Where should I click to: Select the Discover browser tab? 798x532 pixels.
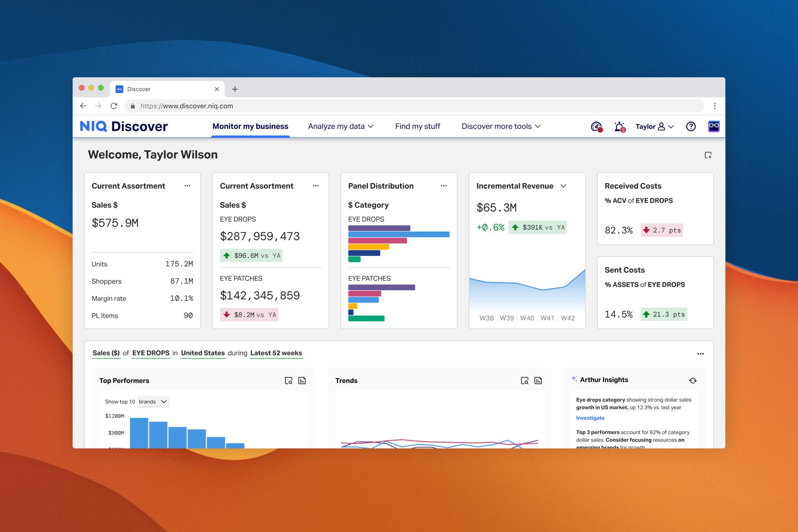point(168,89)
